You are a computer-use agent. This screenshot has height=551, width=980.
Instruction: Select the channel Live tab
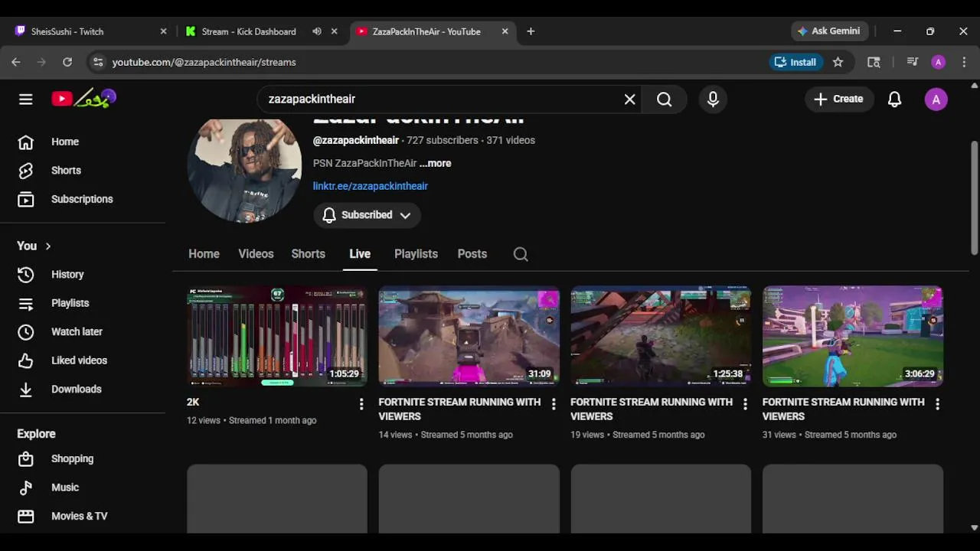pyautogui.click(x=360, y=254)
